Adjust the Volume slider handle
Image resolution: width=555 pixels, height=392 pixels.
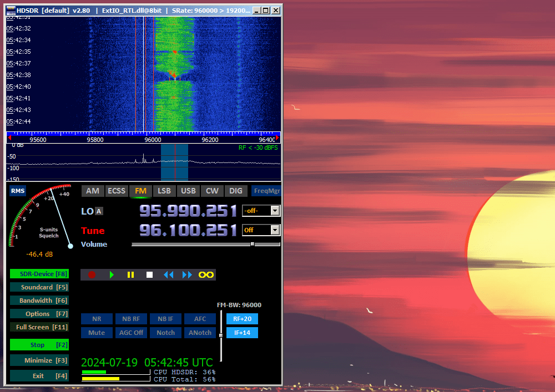(253, 244)
